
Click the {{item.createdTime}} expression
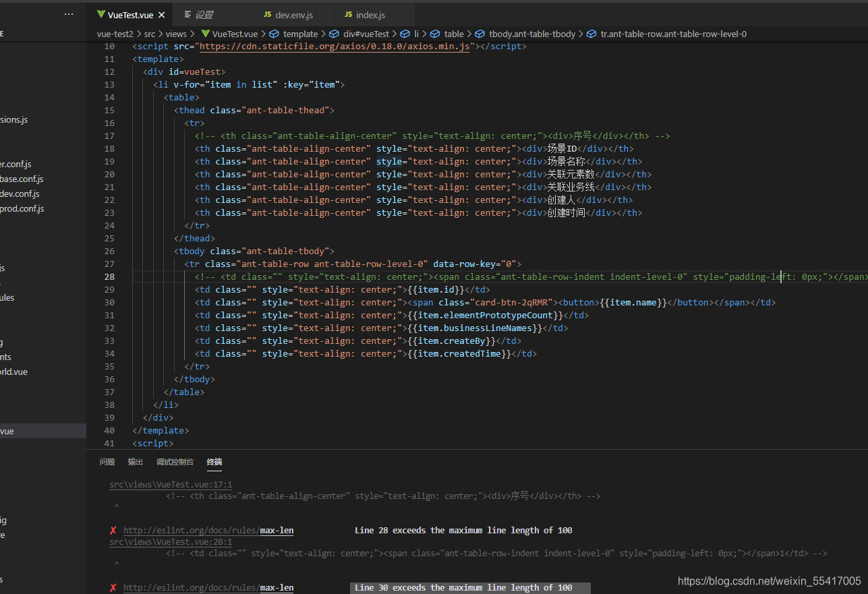tap(459, 354)
